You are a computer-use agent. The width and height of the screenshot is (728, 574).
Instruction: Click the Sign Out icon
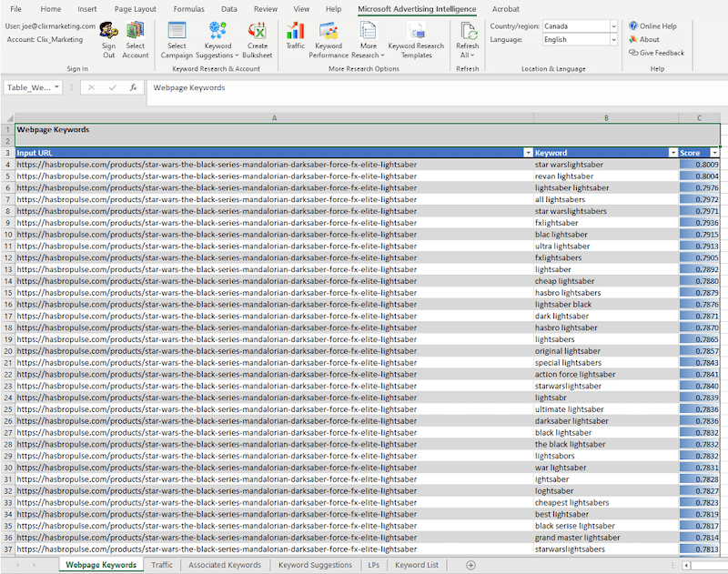coord(108,31)
